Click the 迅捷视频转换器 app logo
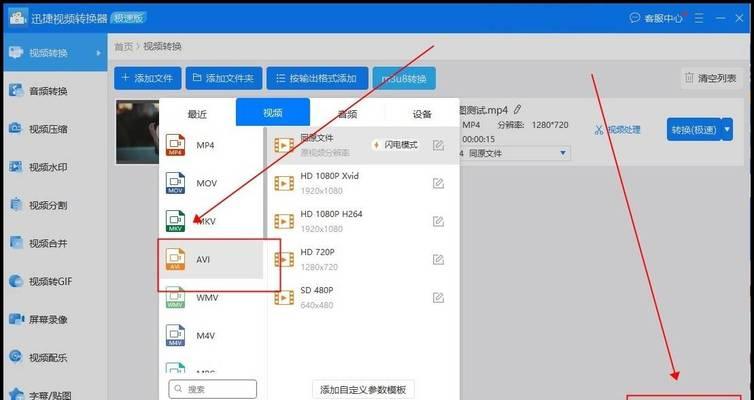The height and width of the screenshot is (400, 754). (x=18, y=18)
